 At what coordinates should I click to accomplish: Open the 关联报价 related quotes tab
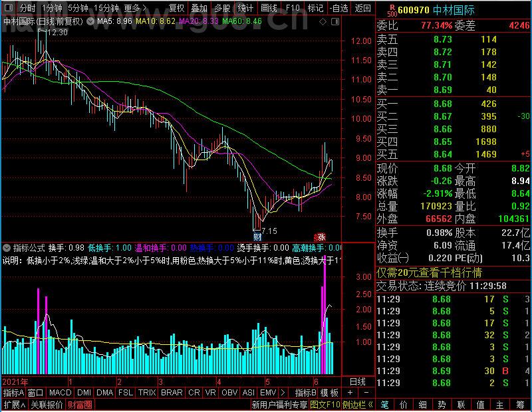pos(47,405)
